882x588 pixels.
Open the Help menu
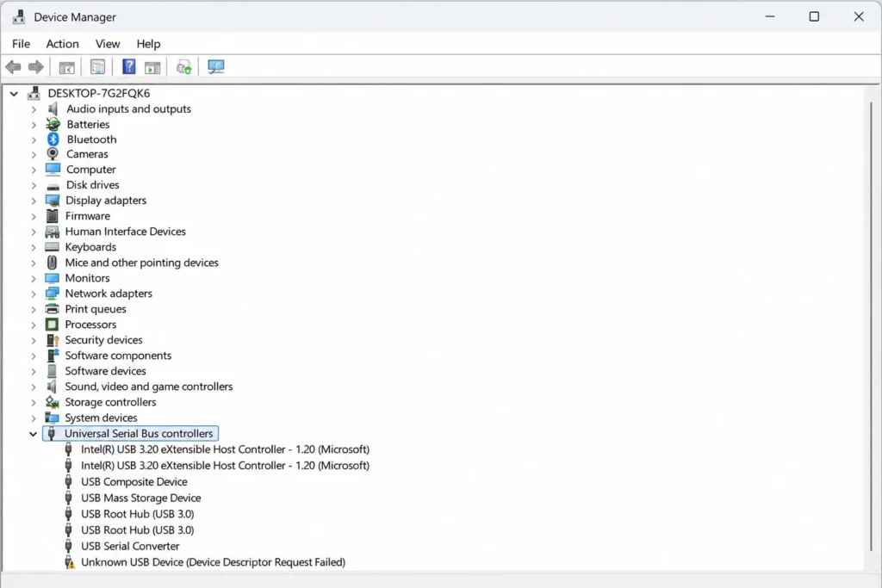148,44
